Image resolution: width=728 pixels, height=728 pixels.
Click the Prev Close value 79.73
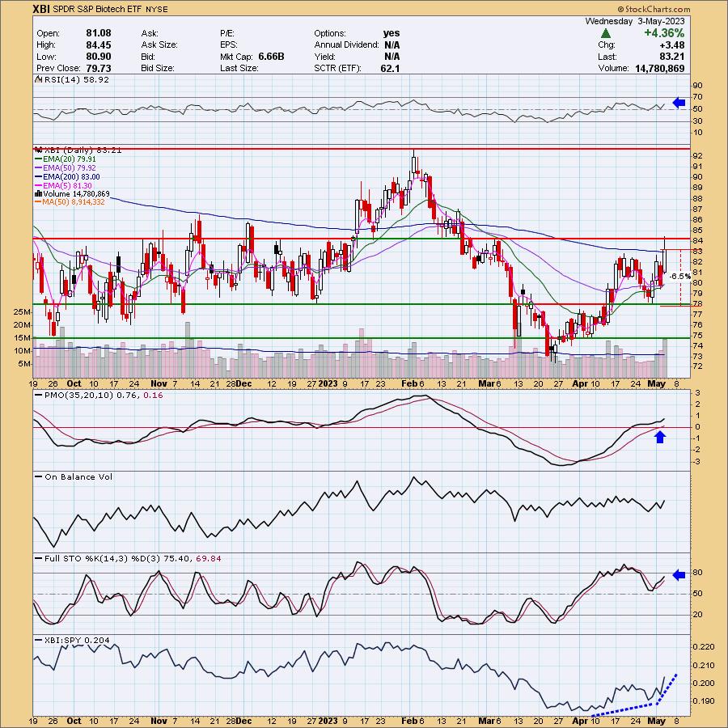tap(99, 68)
